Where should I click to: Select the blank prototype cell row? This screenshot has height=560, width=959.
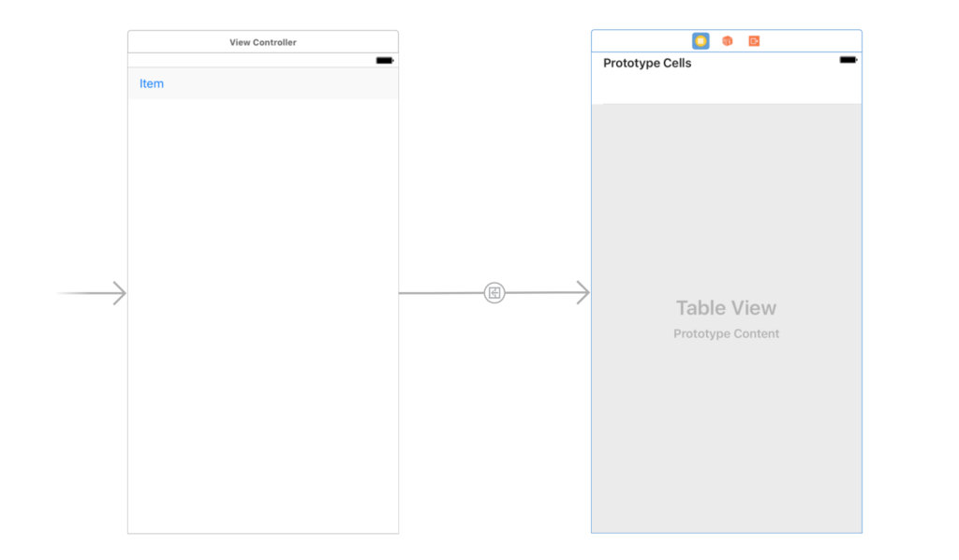tap(727, 89)
